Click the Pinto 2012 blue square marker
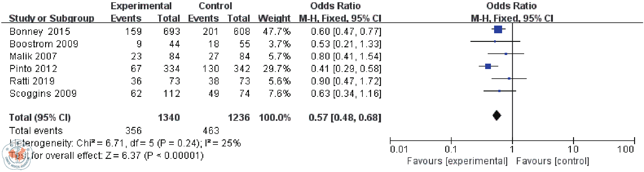Screen dimensions: 644x172 (x=488, y=66)
